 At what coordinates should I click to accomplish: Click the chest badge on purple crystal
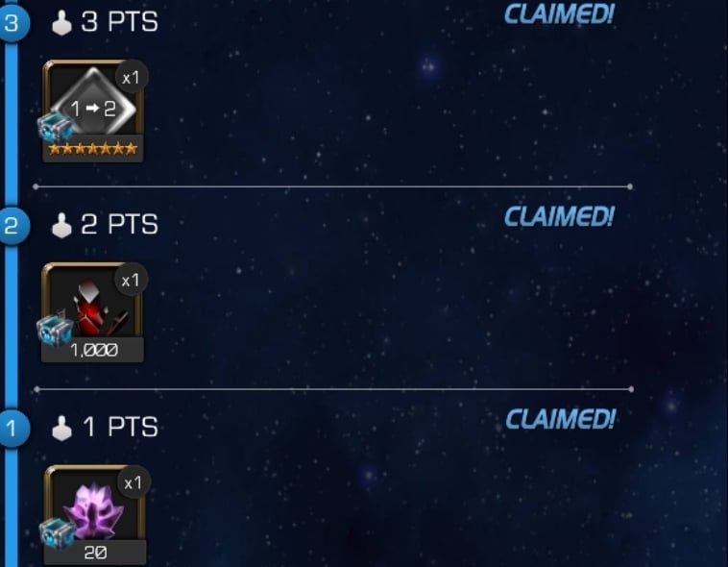point(58,532)
